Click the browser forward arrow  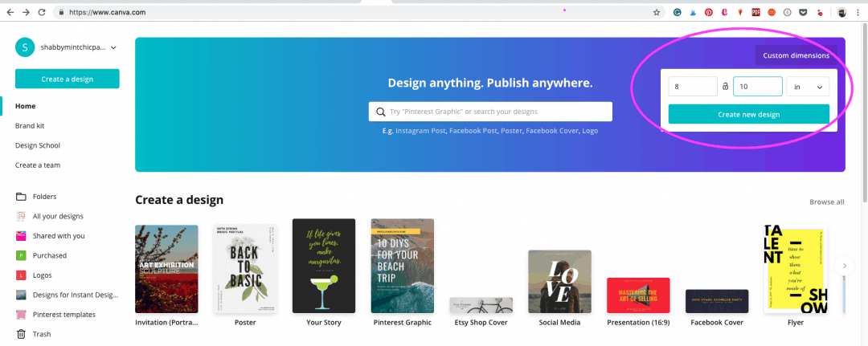(26, 12)
